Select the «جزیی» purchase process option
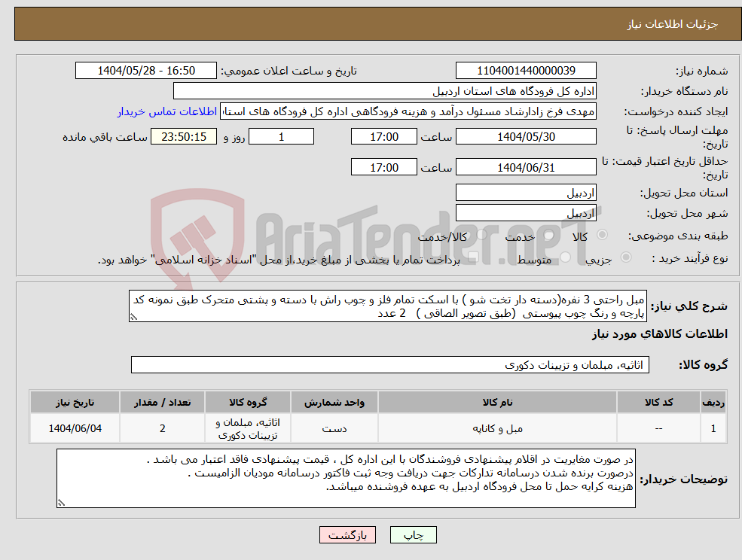742x560 pixels. 627,256
